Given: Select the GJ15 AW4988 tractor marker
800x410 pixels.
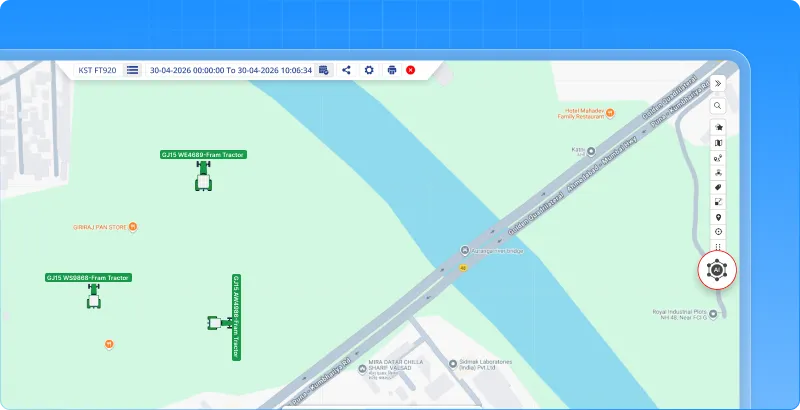Looking at the screenshot, I should (220, 323).
